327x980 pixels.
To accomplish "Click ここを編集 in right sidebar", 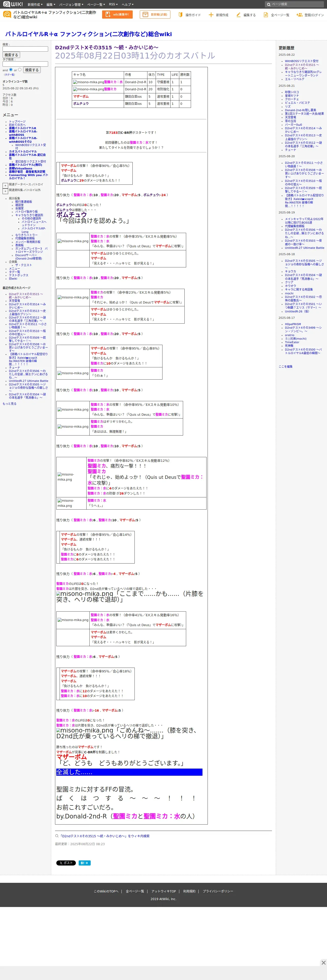I will 285,366.
